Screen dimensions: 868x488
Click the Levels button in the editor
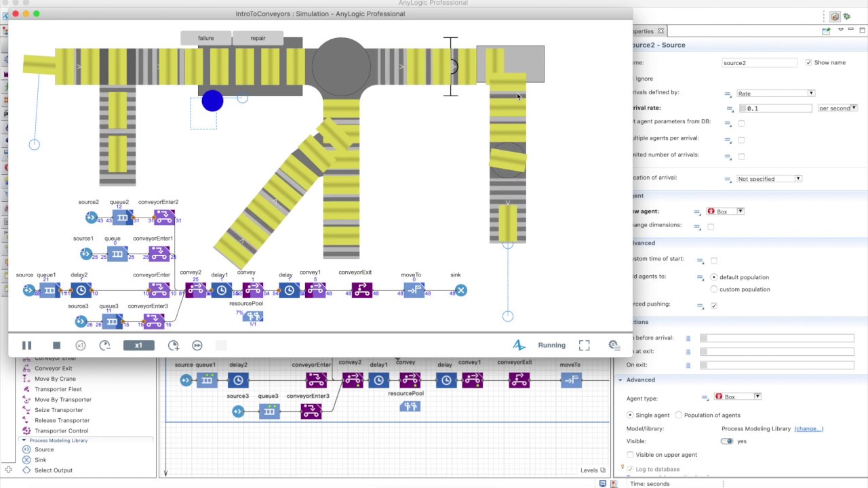593,470
